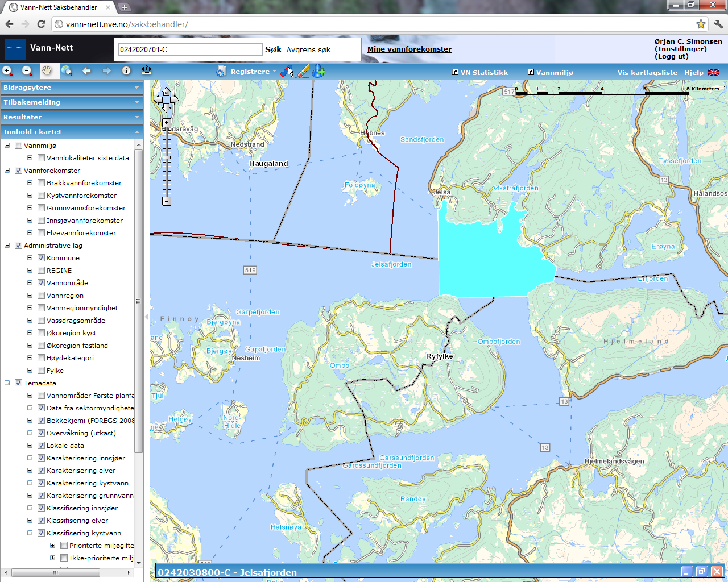Select the zoom out tool
Viewport: 728px width, 582px height.
(x=27, y=71)
